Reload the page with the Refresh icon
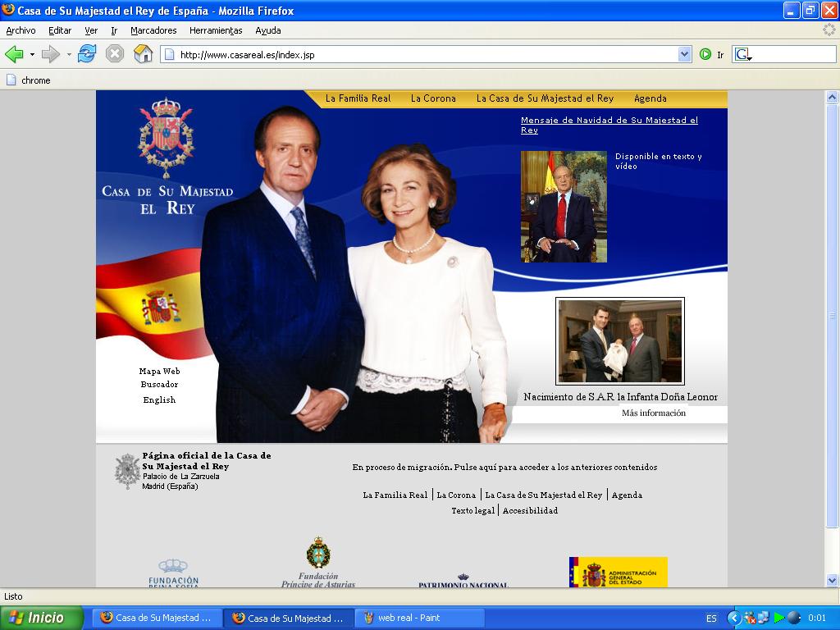 tap(87, 54)
